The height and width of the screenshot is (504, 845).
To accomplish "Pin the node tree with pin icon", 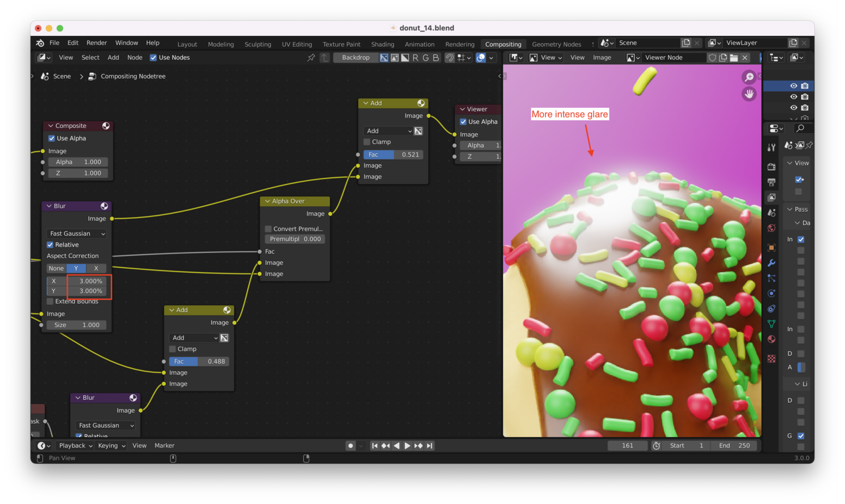I will [x=311, y=58].
